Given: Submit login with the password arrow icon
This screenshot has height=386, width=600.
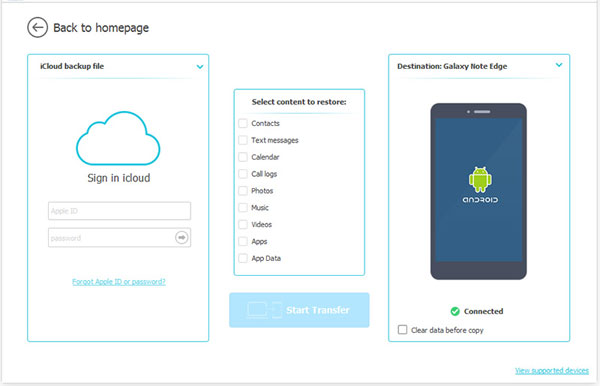Looking at the screenshot, I should (181, 238).
